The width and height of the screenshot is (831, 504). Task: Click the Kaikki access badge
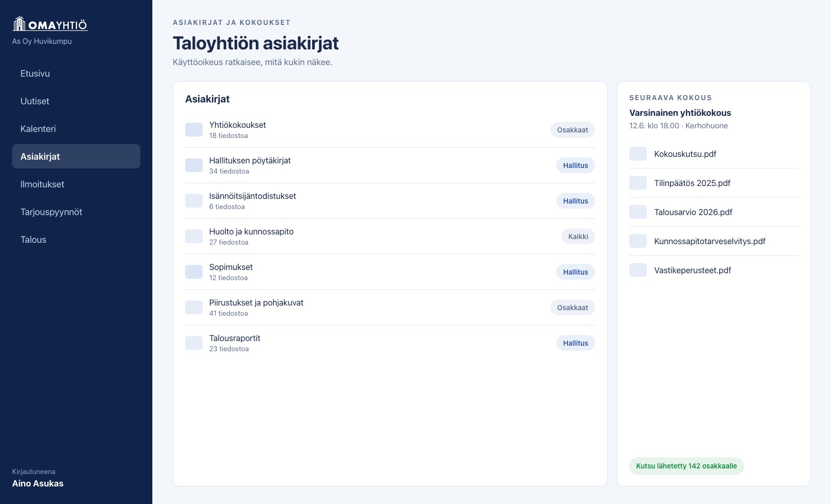coord(578,236)
